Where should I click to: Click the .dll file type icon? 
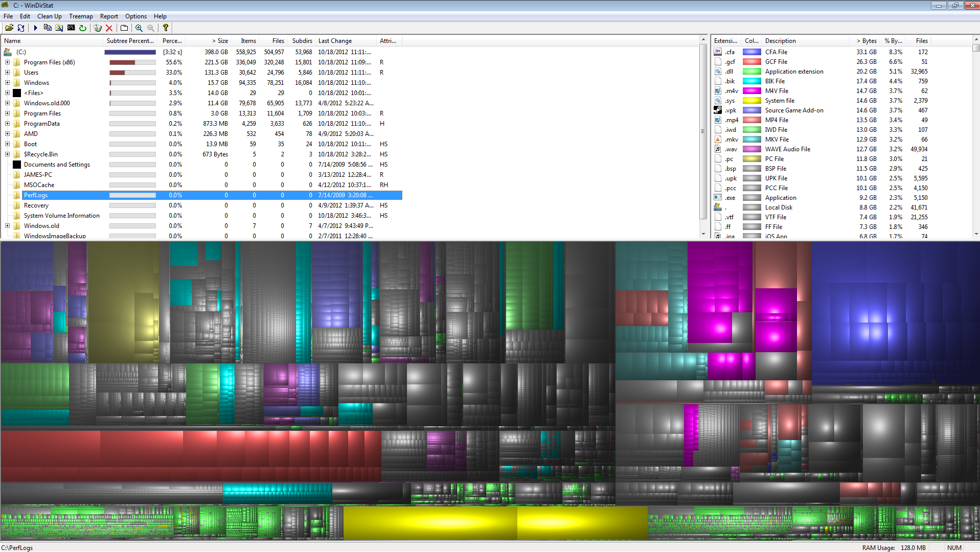pos(718,72)
